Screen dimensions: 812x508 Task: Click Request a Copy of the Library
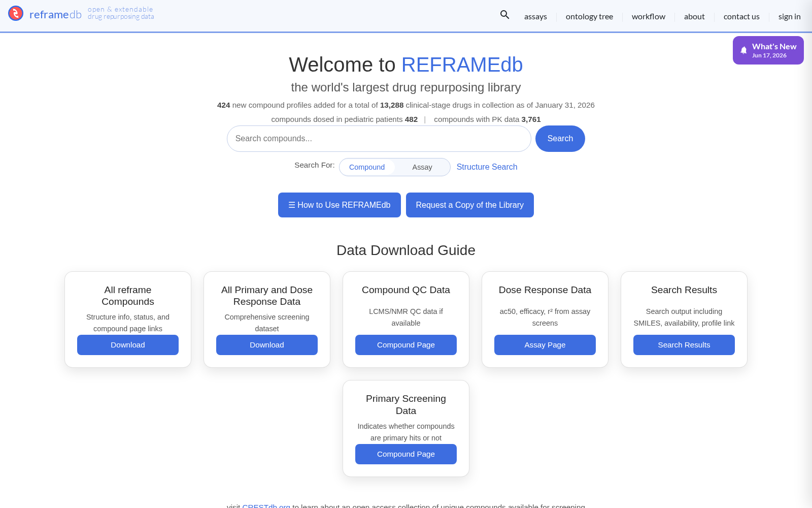(470, 205)
